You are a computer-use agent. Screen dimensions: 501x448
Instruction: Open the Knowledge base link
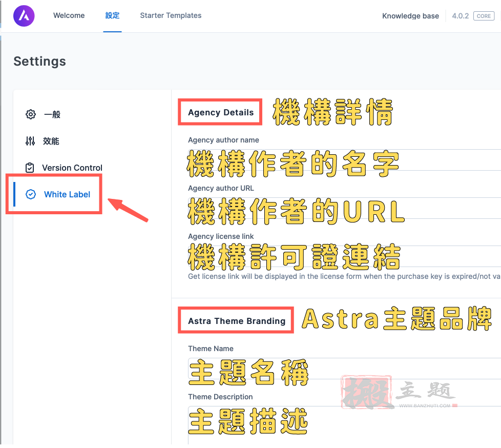(x=410, y=16)
